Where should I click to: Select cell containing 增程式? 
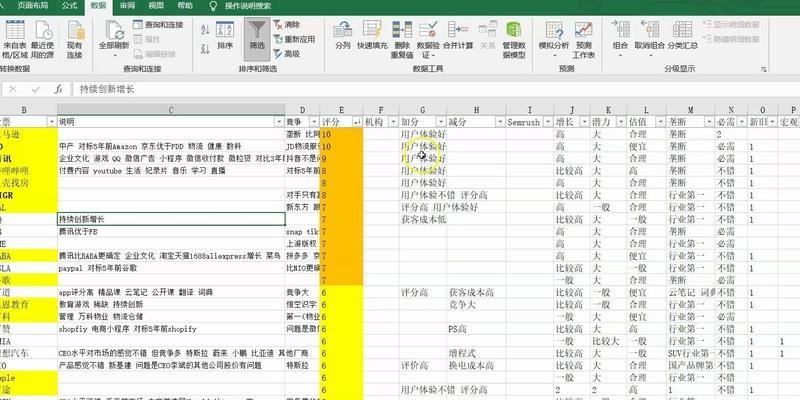coord(476,354)
